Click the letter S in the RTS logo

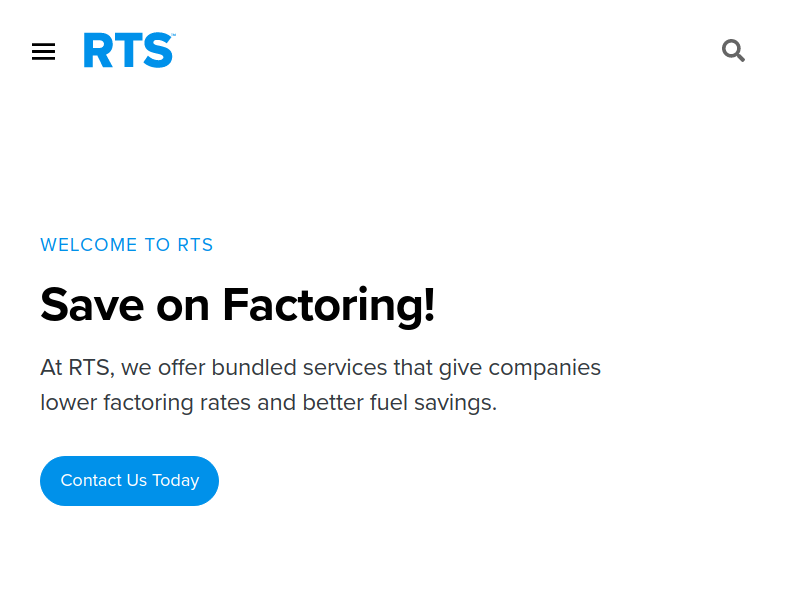coord(158,50)
